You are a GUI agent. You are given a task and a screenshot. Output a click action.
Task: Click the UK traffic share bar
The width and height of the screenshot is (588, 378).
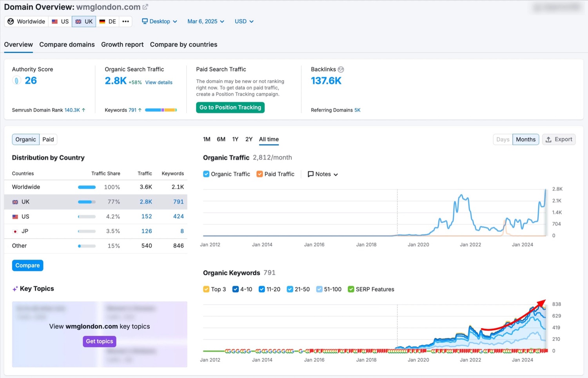[87, 202]
